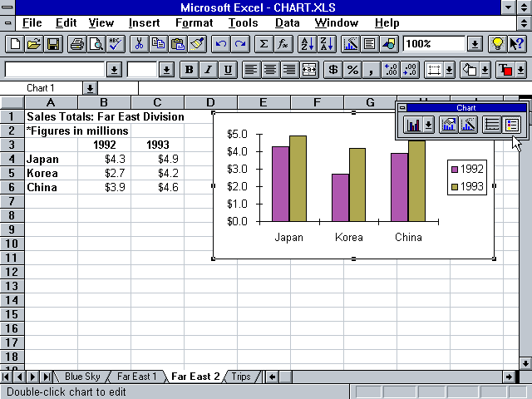The height and width of the screenshot is (399, 532).
Task: Apply Currency Style with dollar button
Action: point(333,70)
